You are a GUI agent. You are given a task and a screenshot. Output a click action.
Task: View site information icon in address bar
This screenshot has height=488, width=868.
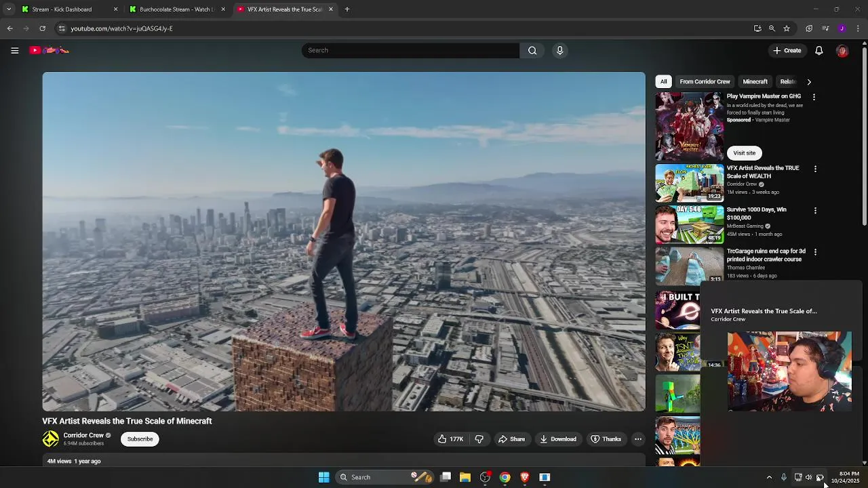point(62,28)
